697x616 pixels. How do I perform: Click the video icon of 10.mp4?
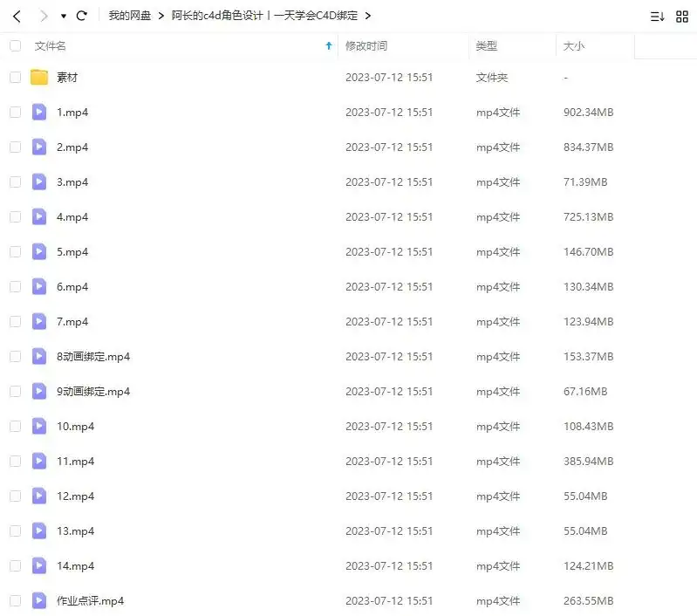click(39, 426)
